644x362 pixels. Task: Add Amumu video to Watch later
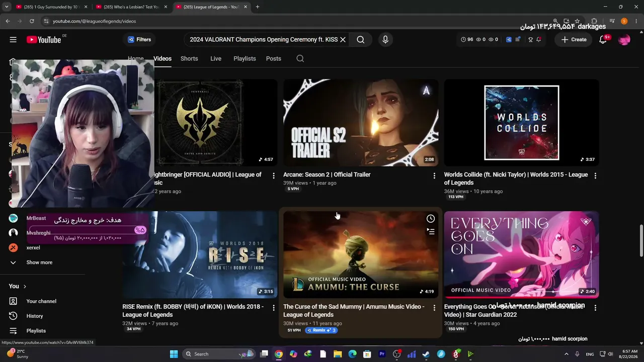point(431,219)
